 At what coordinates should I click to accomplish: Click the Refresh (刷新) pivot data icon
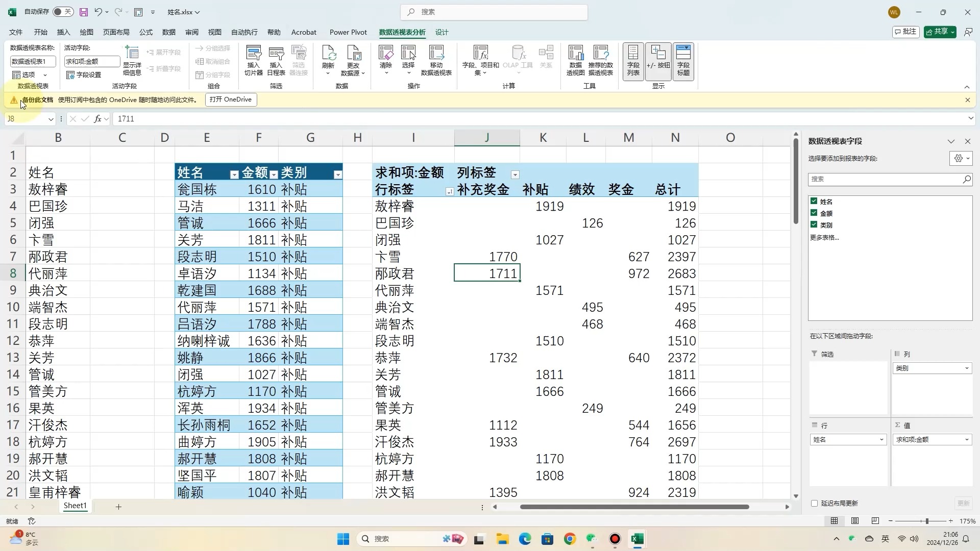328,54
